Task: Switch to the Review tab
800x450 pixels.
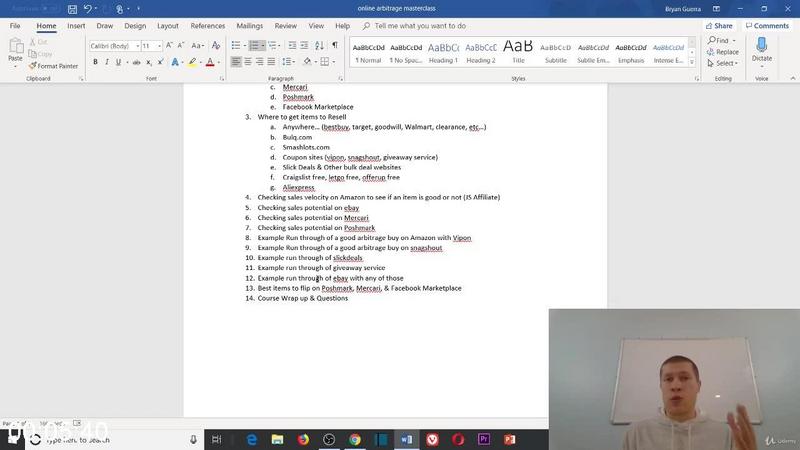Action: (285, 26)
